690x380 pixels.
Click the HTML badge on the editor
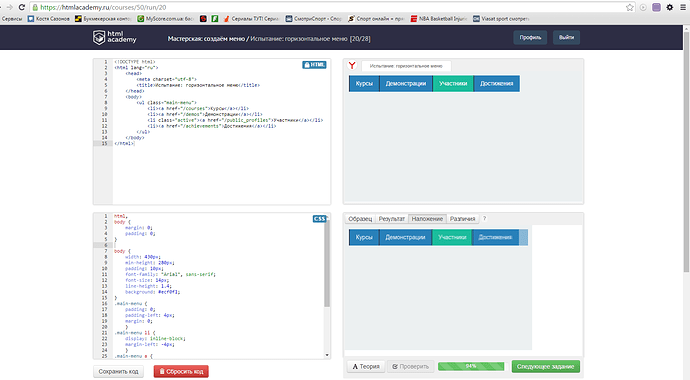tap(314, 65)
